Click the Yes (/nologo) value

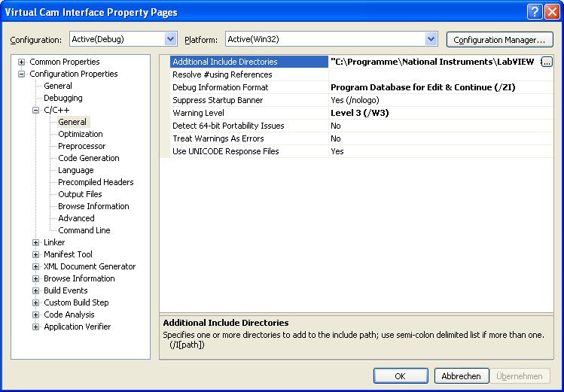click(355, 100)
